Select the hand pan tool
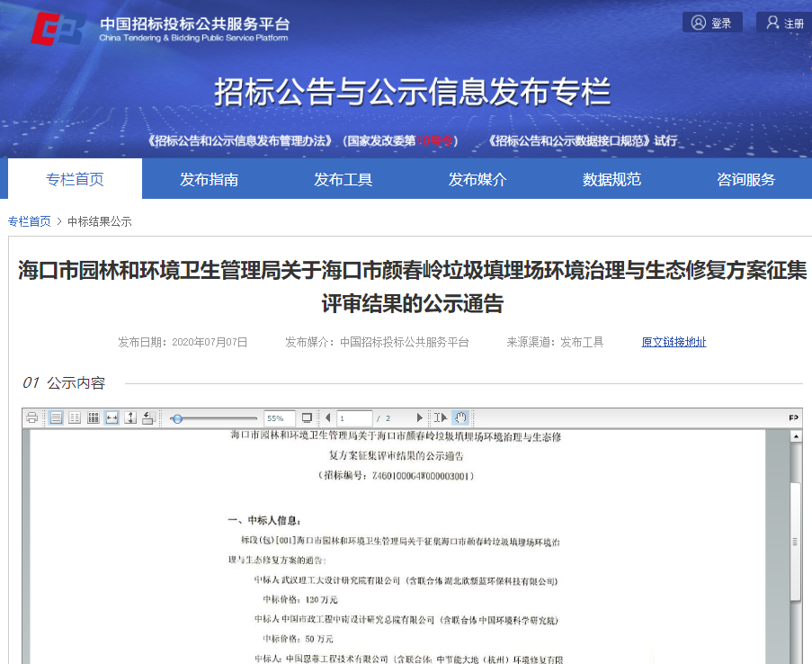The image size is (812, 664). pos(460,417)
